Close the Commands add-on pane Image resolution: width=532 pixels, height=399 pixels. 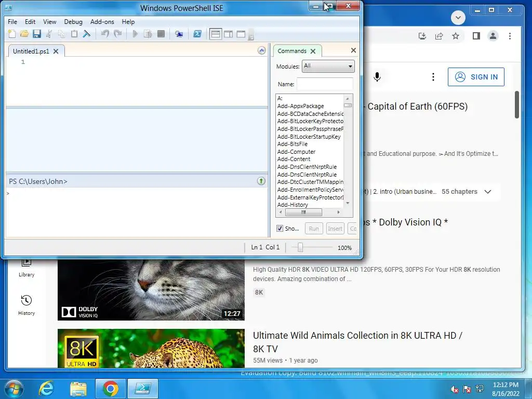[353, 50]
